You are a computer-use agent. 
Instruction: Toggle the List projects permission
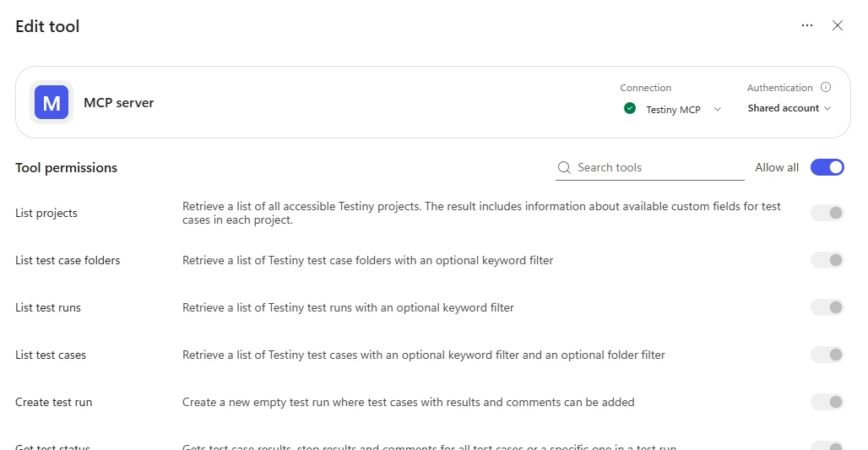827,213
